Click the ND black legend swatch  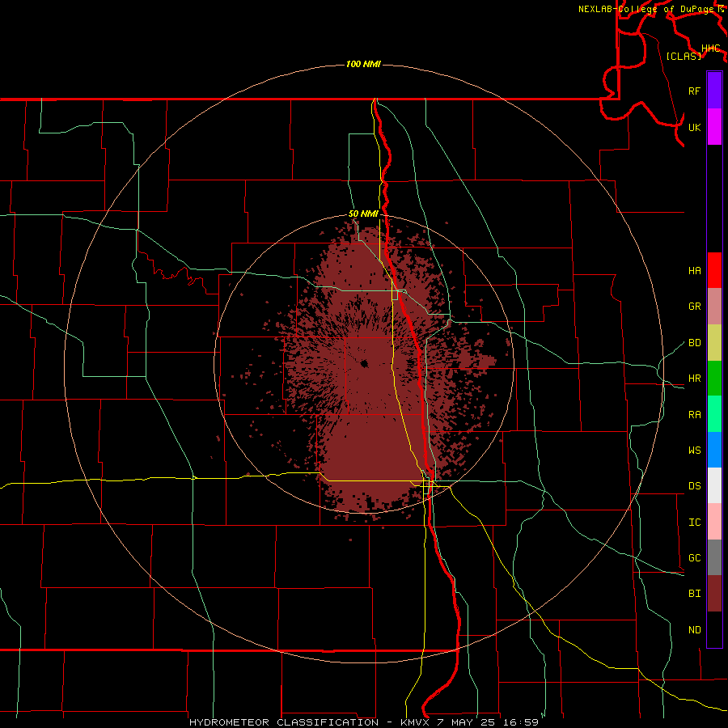pos(714,629)
